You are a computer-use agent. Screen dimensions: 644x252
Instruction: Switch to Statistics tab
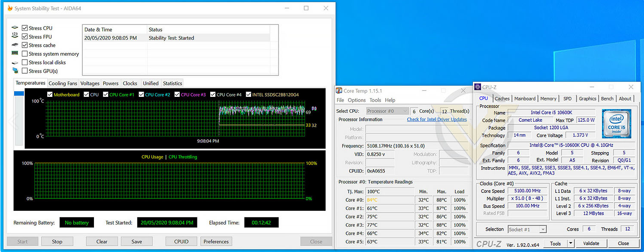172,84
